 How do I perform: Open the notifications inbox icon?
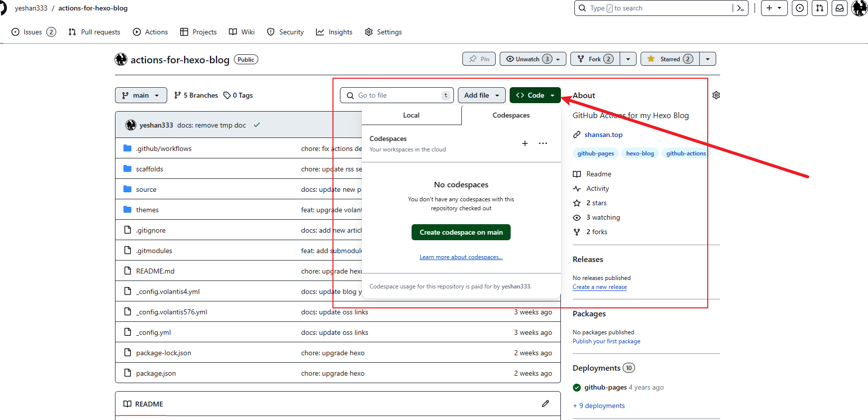click(840, 8)
